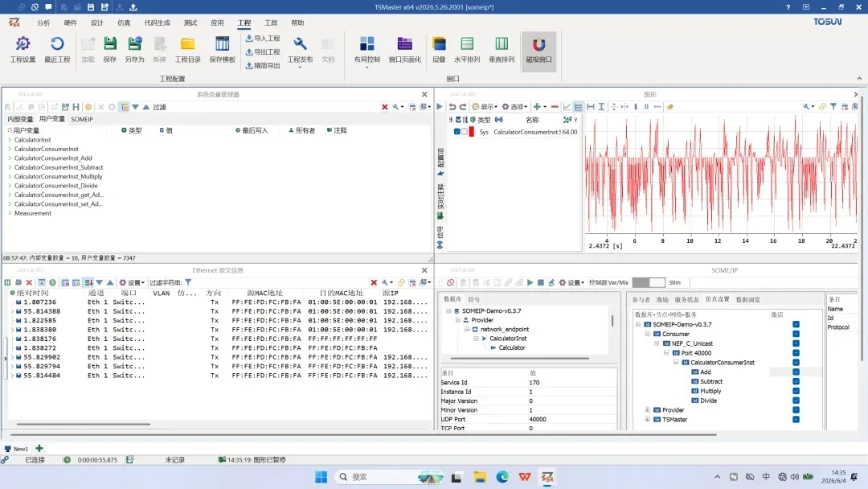The image size is (868, 489).
Task: Remove signal with red minus icon
Action: click(x=554, y=107)
